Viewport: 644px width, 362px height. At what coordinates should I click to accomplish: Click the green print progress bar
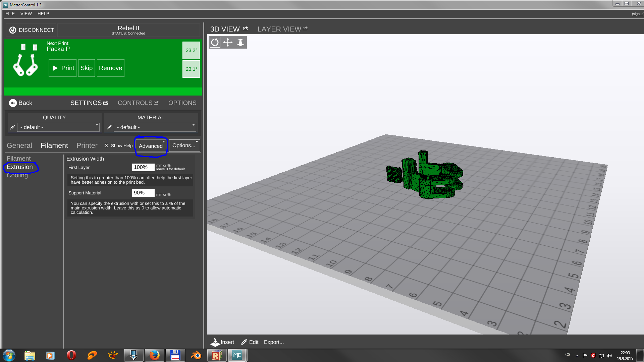(x=103, y=92)
